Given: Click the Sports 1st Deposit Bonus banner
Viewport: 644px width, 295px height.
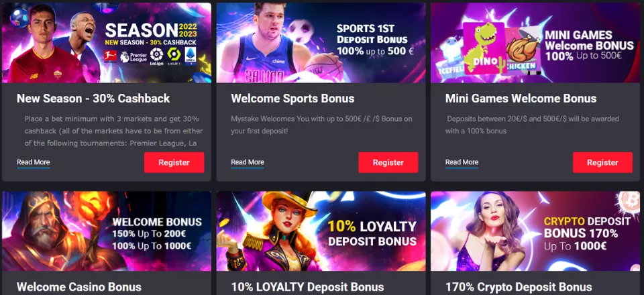Looking at the screenshot, I should [x=321, y=43].
